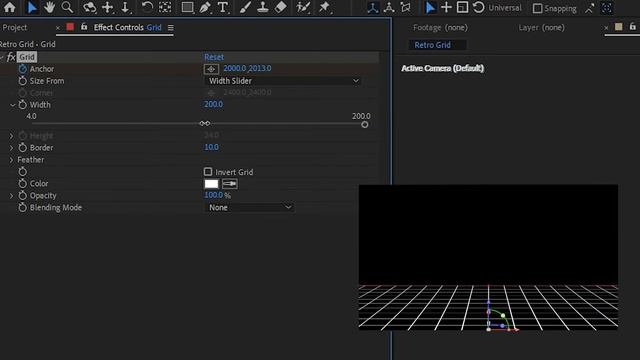The image size is (640, 360).
Task: Click the Border value 10.0
Action: (x=211, y=147)
